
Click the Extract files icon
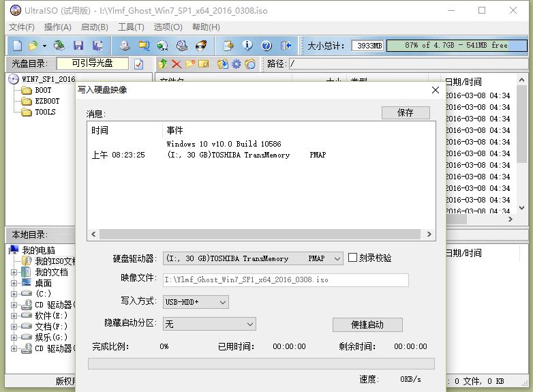pyautogui.click(x=223, y=63)
